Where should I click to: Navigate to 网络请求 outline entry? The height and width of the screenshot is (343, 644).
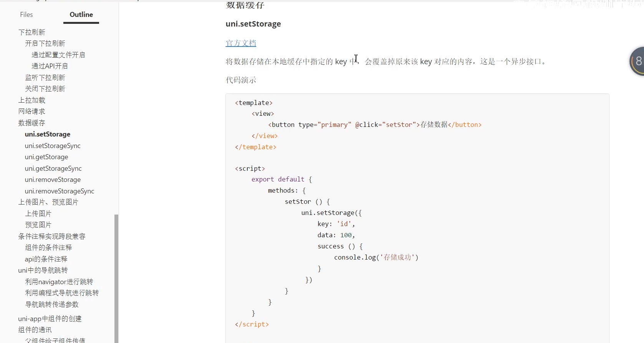click(32, 112)
